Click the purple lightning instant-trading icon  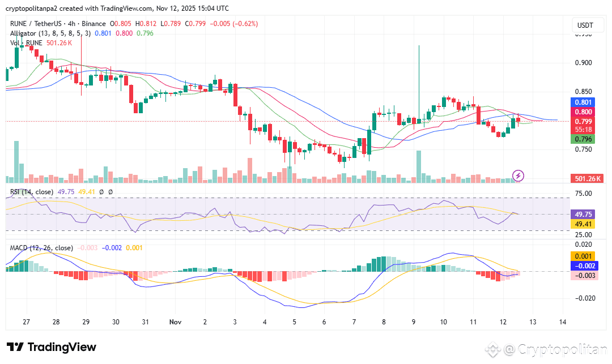pos(518,175)
